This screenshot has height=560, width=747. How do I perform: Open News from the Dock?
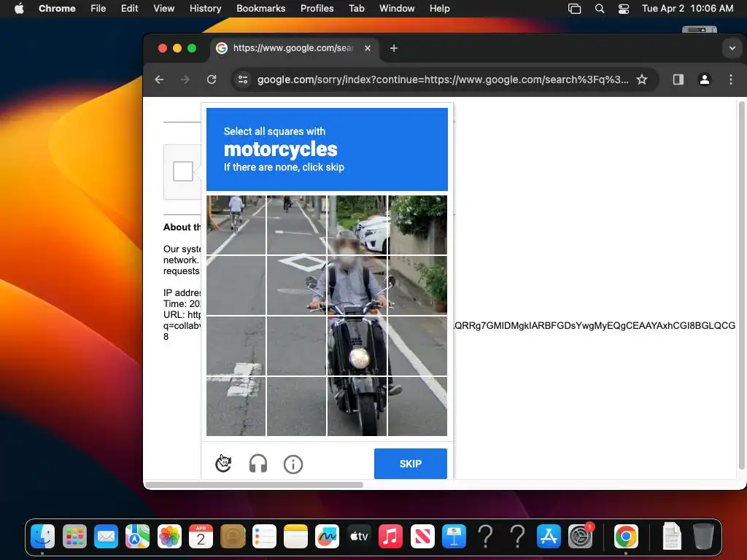[x=422, y=537]
